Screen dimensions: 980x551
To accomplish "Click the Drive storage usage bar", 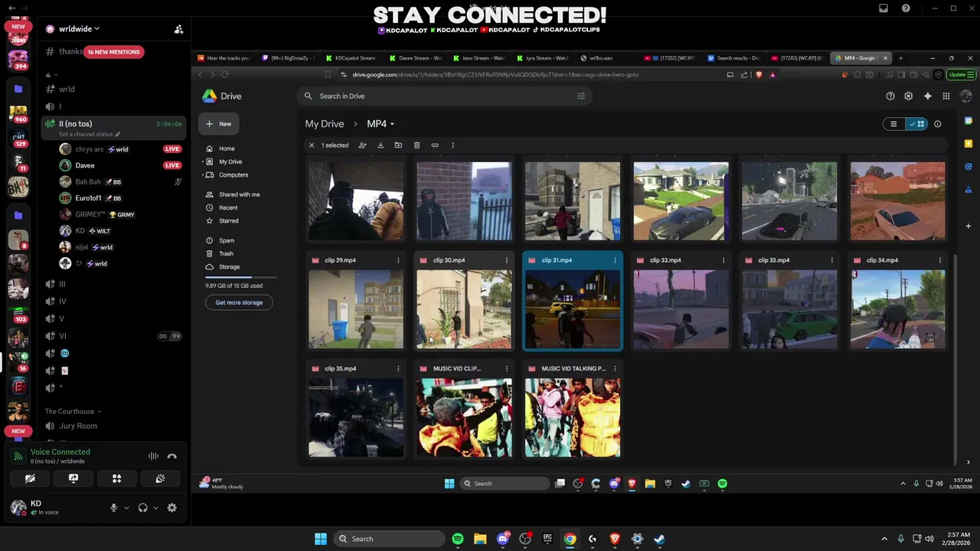I will tap(240, 277).
